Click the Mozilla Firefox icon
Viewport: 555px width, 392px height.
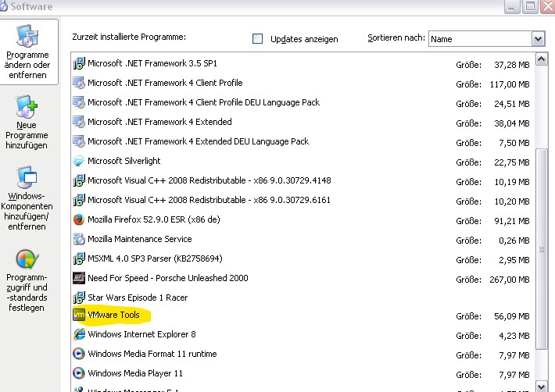click(x=79, y=219)
